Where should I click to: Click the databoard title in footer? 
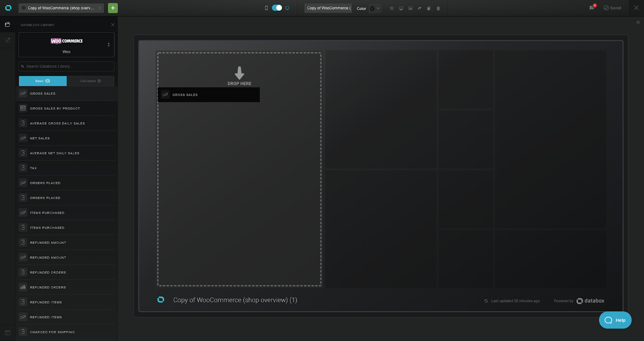235,300
